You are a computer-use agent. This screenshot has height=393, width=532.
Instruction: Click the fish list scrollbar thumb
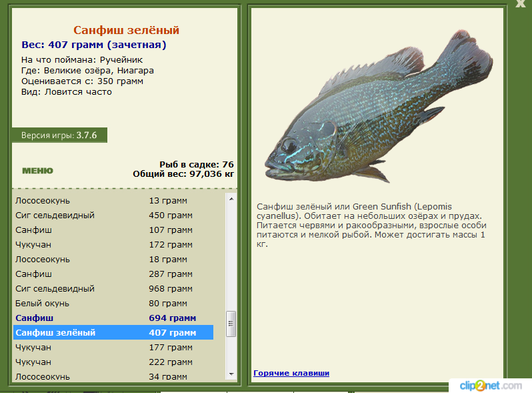coord(231,324)
